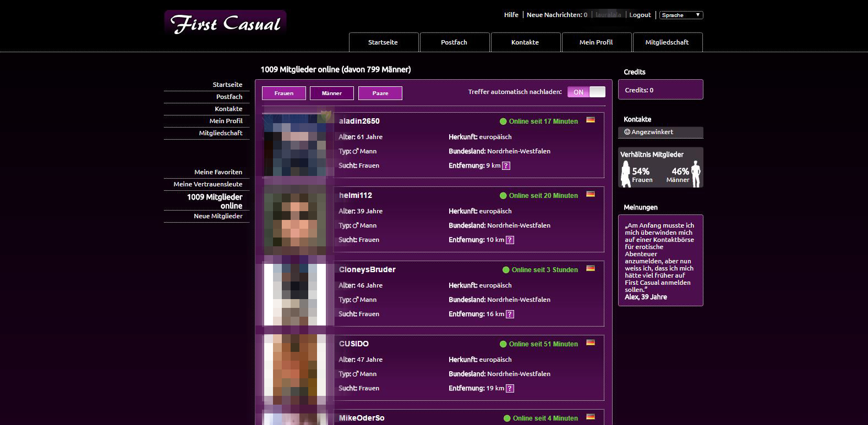Click the German flag on CloneysBruder's card
The height and width of the screenshot is (425, 868).
coord(591,268)
